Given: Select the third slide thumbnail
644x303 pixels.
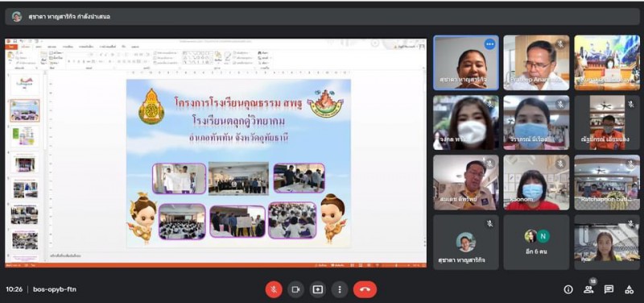Looking at the screenshot, I should coord(25,136).
